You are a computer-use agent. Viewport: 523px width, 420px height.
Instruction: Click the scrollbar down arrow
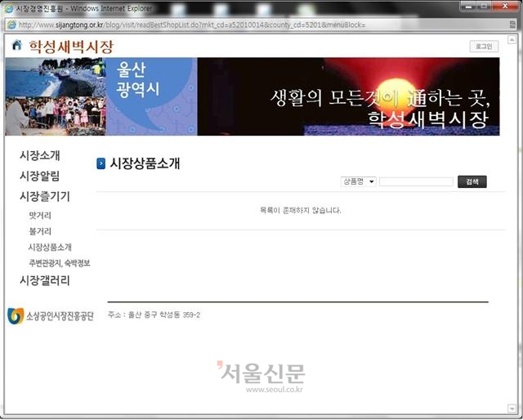(512, 407)
